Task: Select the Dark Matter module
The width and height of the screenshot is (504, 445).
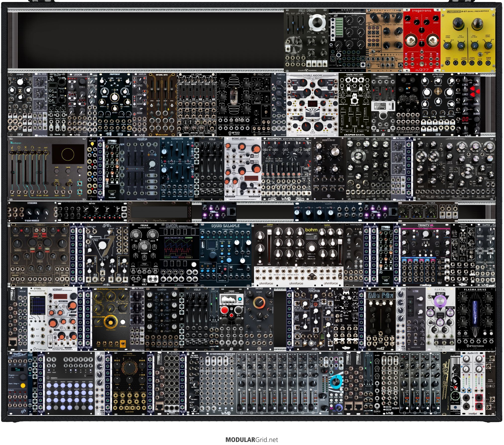Action: [x=355, y=105]
